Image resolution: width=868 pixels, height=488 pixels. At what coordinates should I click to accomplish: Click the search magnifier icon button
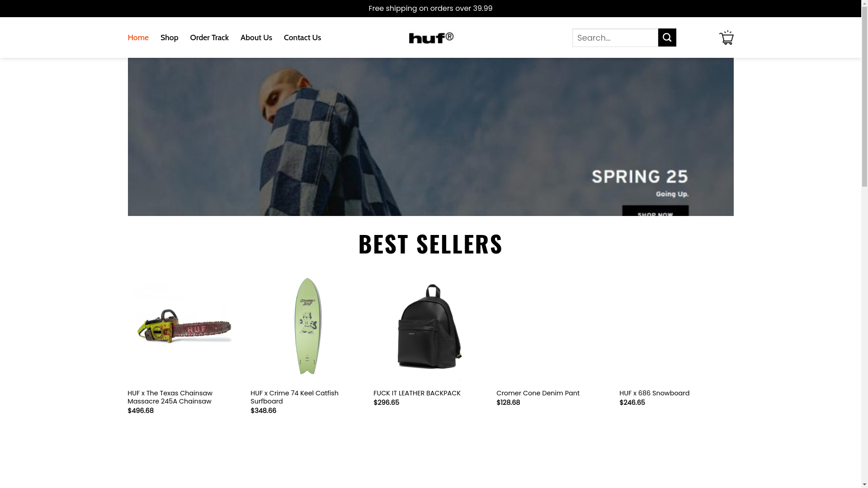(x=667, y=38)
